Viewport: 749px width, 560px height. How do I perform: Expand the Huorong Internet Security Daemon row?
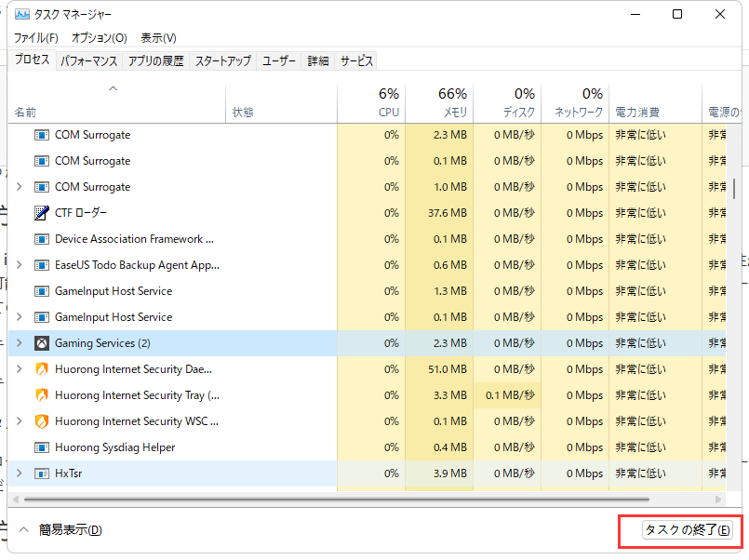coord(19,369)
